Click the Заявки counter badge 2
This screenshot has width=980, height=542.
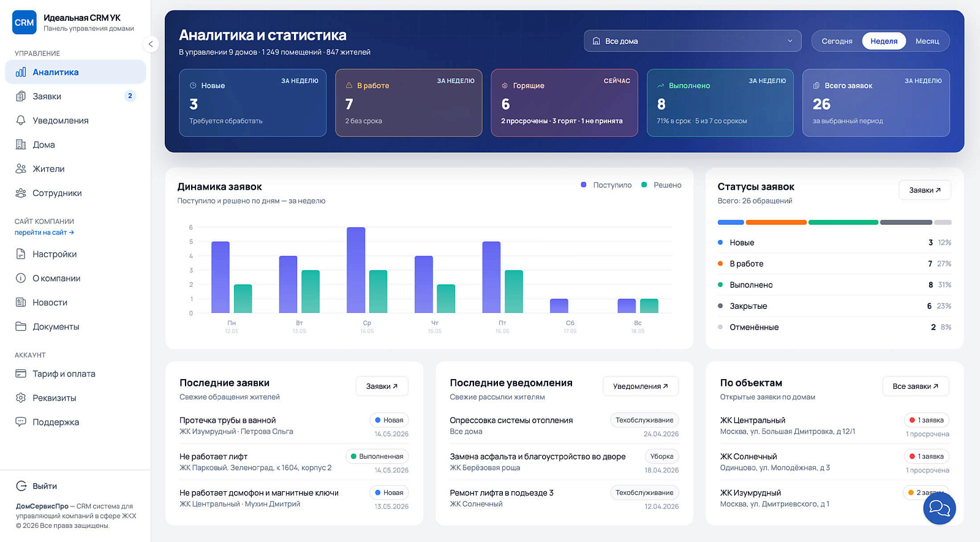pos(130,96)
